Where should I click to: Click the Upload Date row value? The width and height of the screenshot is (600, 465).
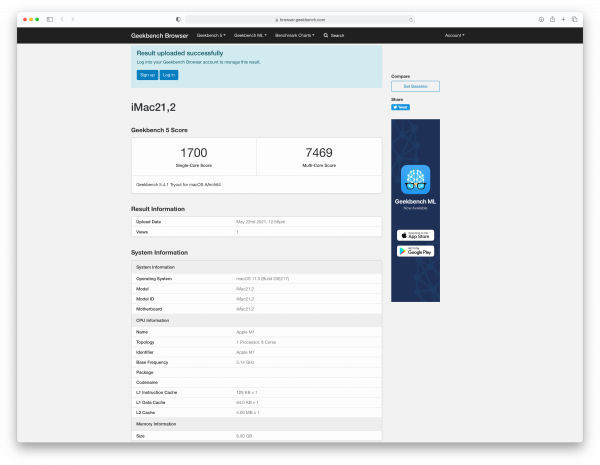point(261,222)
